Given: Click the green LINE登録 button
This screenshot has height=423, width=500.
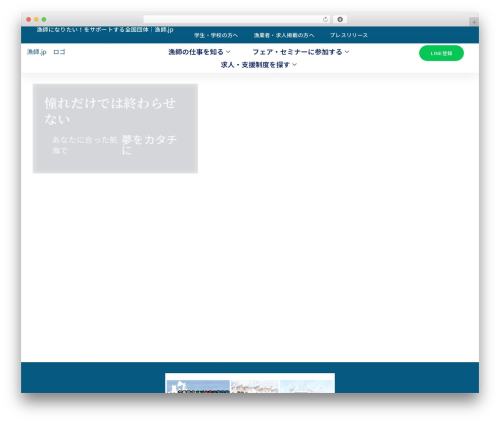Looking at the screenshot, I should pyautogui.click(x=441, y=53).
